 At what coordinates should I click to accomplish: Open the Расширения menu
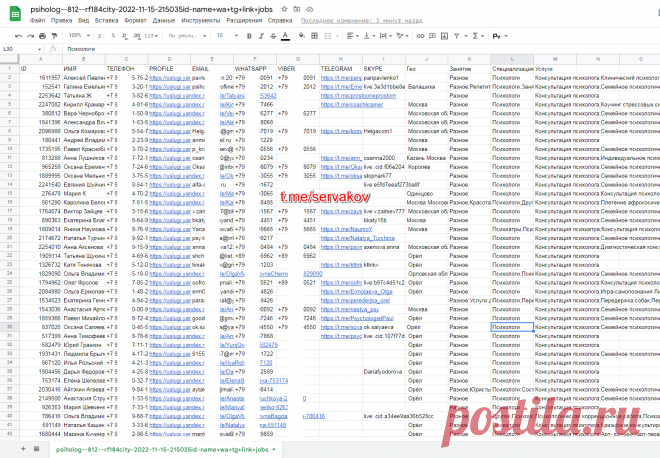coord(244,21)
